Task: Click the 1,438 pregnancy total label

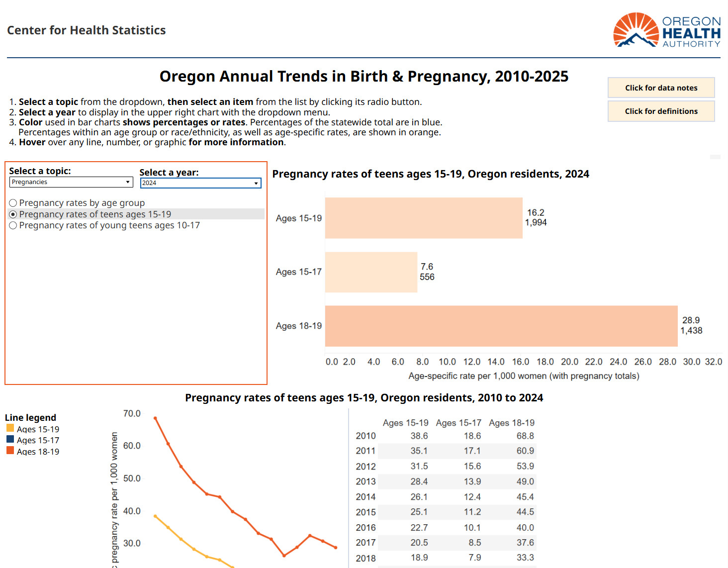Action: [691, 330]
